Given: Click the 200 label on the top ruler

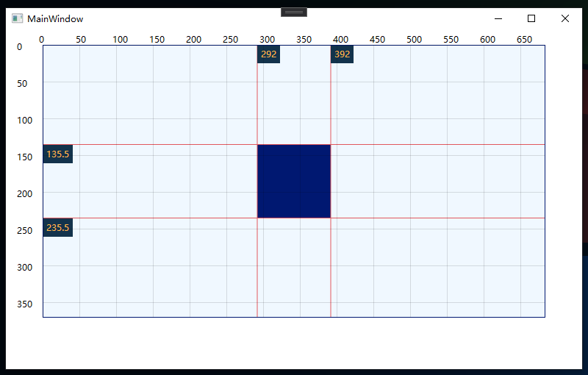Looking at the screenshot, I should [x=193, y=40].
